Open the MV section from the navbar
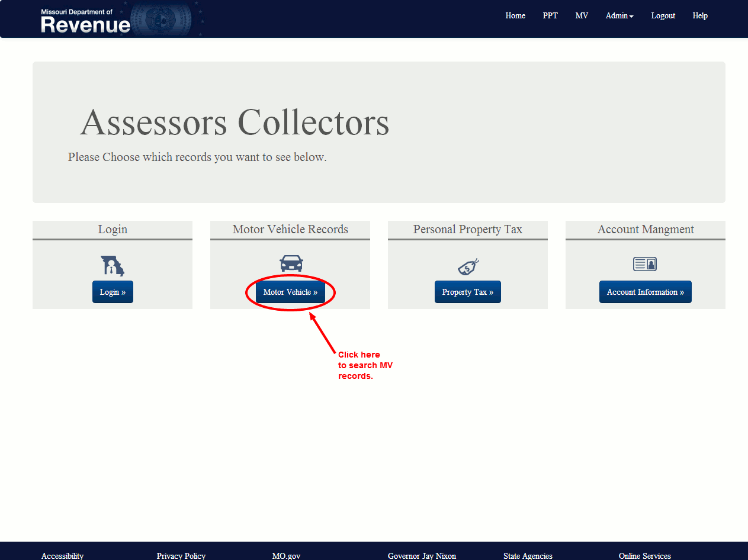This screenshot has width=748, height=560. tap(582, 15)
